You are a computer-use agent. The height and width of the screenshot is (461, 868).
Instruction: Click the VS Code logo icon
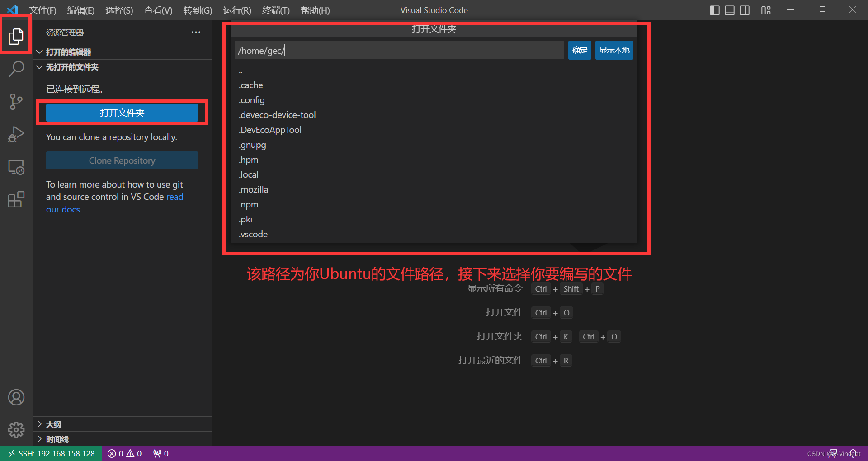pos(12,10)
